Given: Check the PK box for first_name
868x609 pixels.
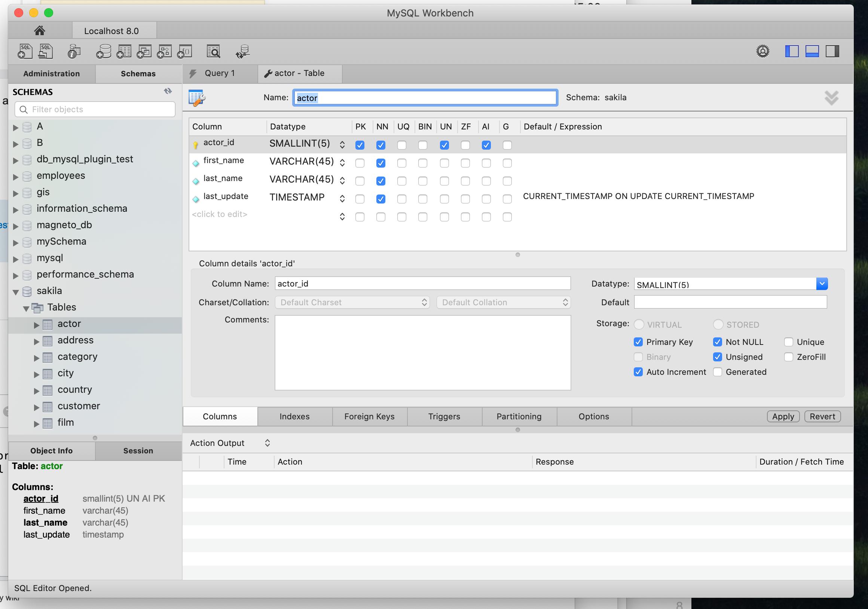Looking at the screenshot, I should 360,163.
